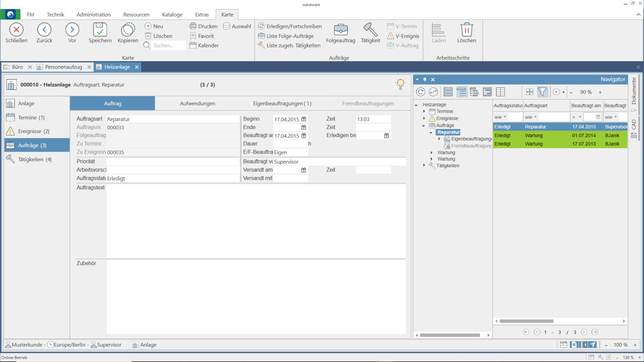Toggle table grid view in Navigator

[500, 92]
